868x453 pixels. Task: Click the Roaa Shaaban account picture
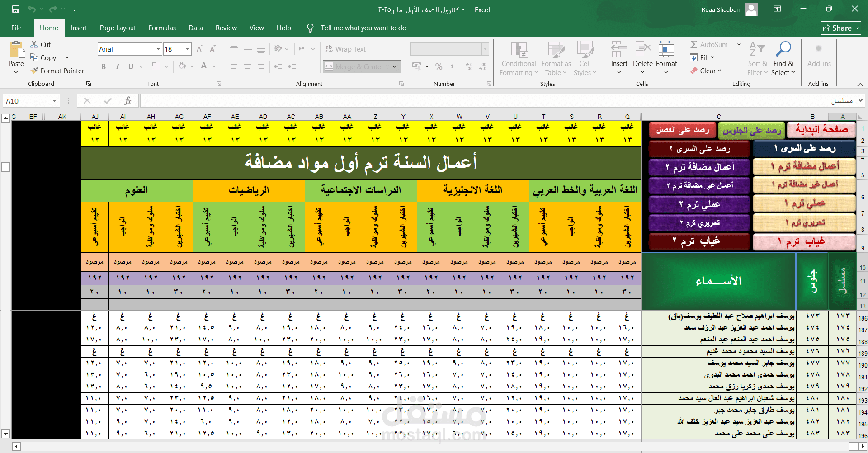tap(751, 9)
